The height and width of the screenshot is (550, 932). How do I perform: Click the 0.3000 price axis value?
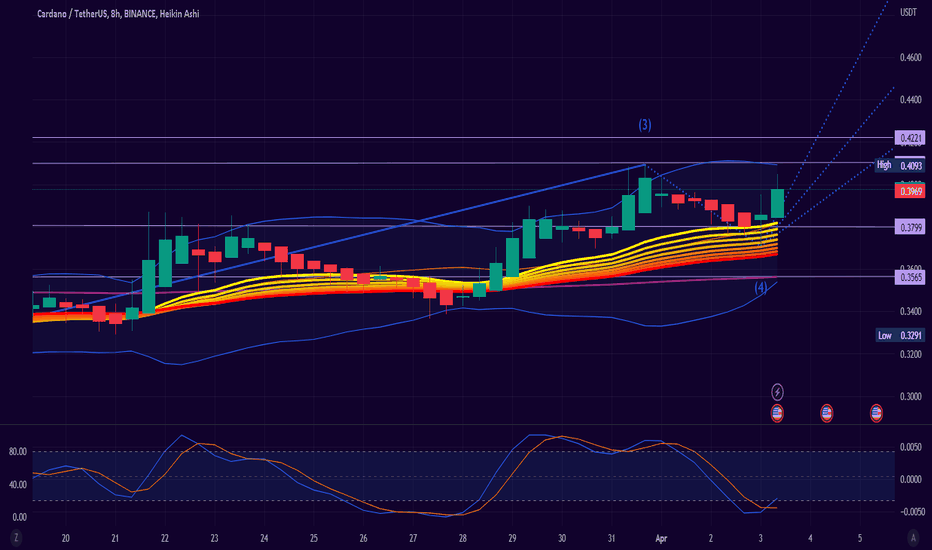point(911,397)
